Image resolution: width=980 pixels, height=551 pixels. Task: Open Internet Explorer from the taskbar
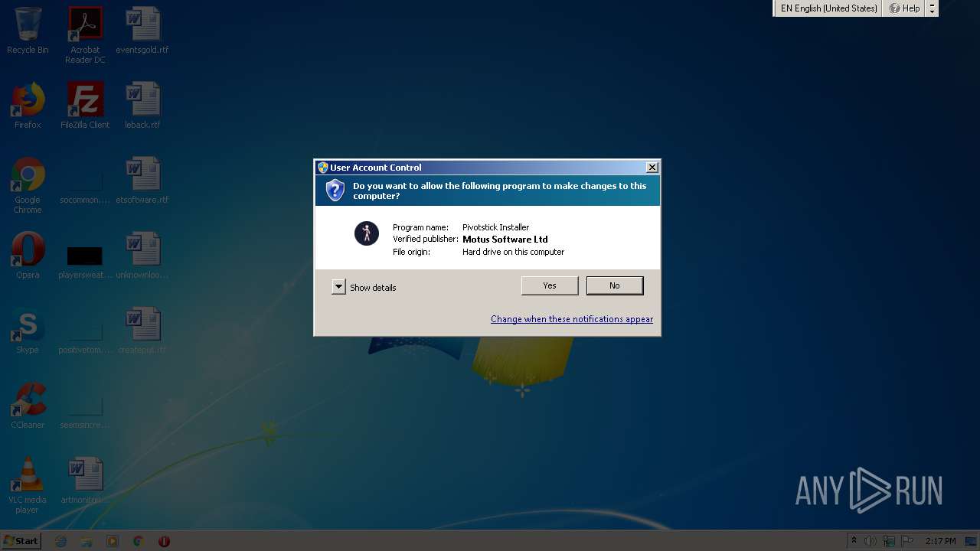coord(61,541)
